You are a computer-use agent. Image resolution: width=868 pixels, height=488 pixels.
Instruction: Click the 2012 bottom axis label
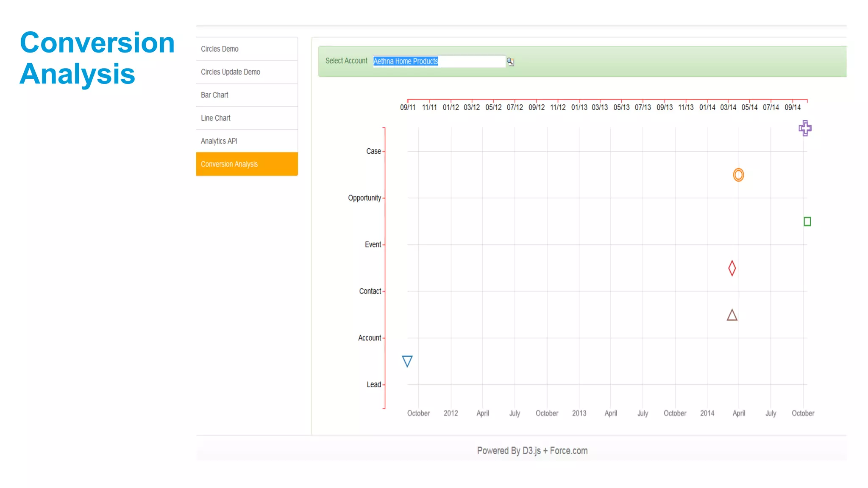point(451,413)
